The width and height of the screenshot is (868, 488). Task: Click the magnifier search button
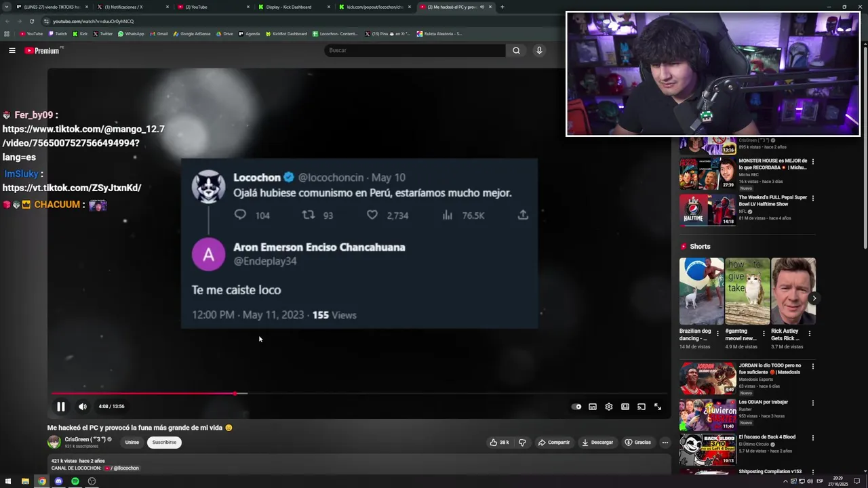coord(516,50)
